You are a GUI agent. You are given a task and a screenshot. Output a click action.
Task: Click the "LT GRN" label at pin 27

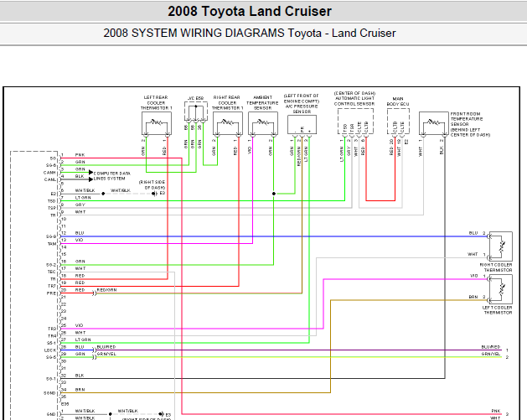click(x=83, y=340)
